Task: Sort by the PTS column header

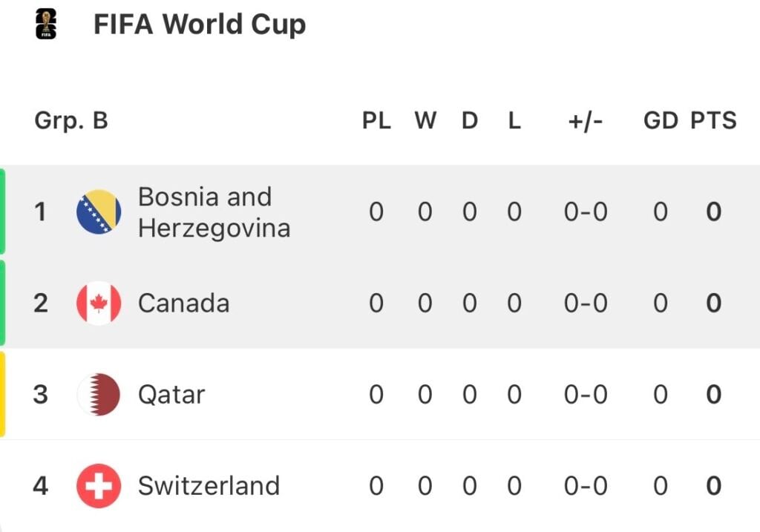Action: click(713, 120)
